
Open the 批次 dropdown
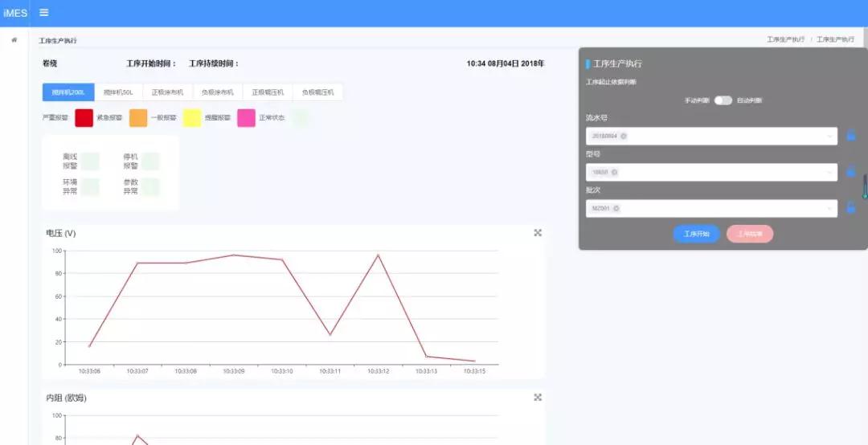[x=829, y=208]
